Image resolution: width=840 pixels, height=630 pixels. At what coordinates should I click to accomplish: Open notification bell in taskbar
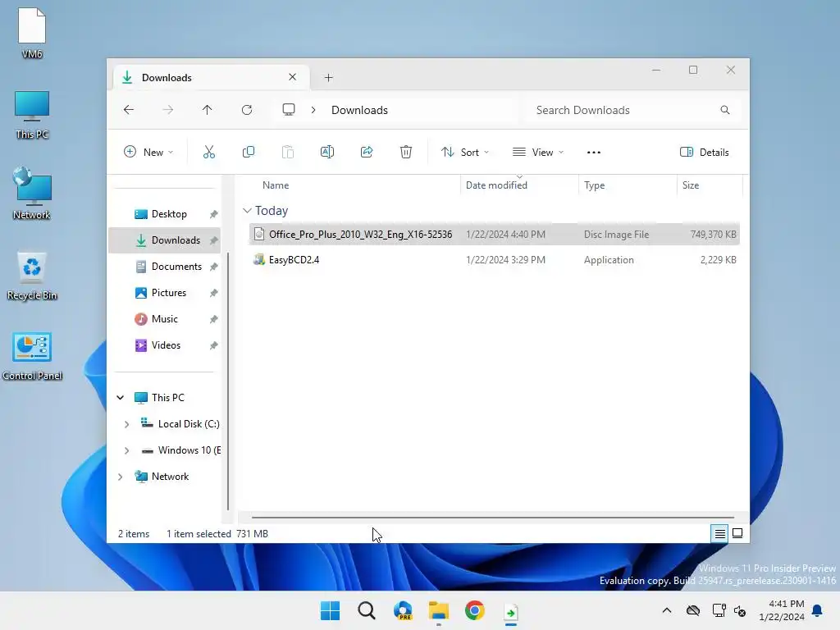[x=818, y=610]
